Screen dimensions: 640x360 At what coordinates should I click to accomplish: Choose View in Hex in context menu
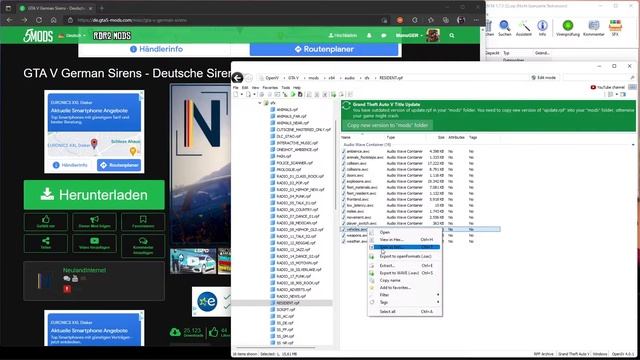405,240
